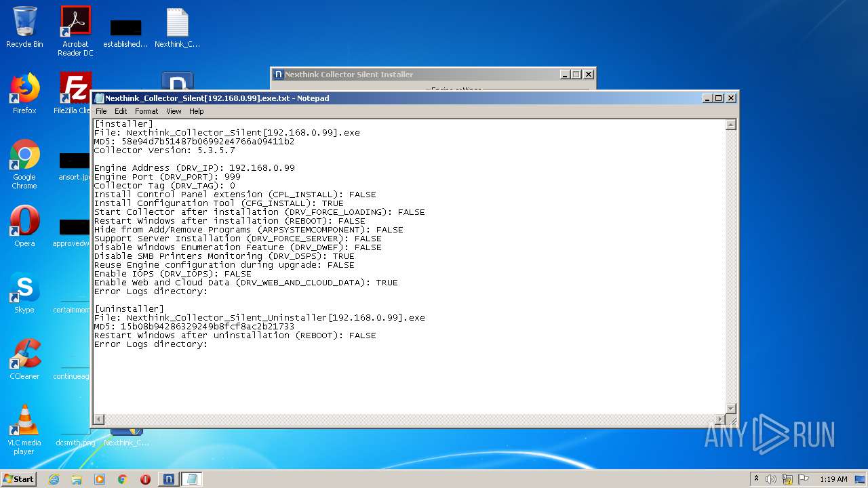Image resolution: width=868 pixels, height=488 pixels.
Task: Click the [uninstaller] section header line
Action: coord(129,309)
